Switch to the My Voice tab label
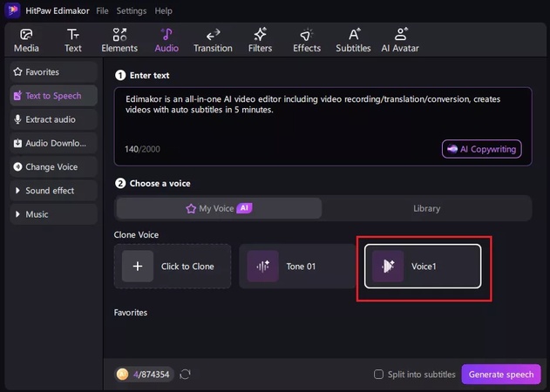 216,208
